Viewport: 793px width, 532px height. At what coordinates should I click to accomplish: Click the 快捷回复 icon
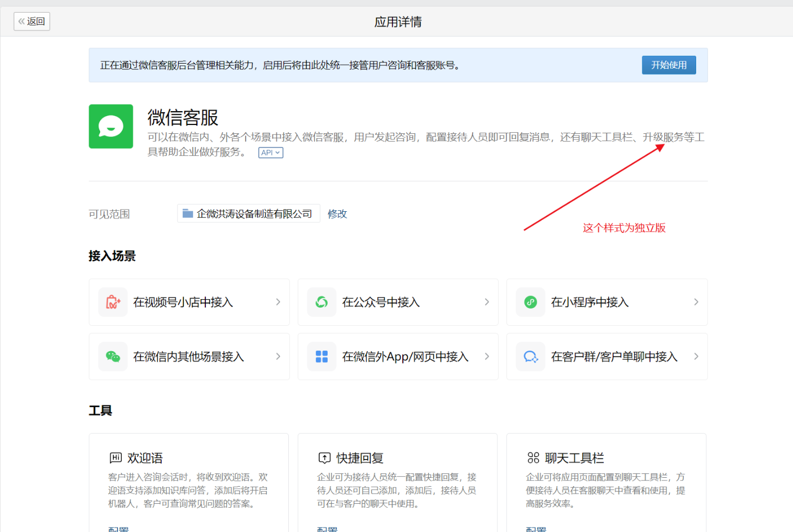tap(324, 457)
